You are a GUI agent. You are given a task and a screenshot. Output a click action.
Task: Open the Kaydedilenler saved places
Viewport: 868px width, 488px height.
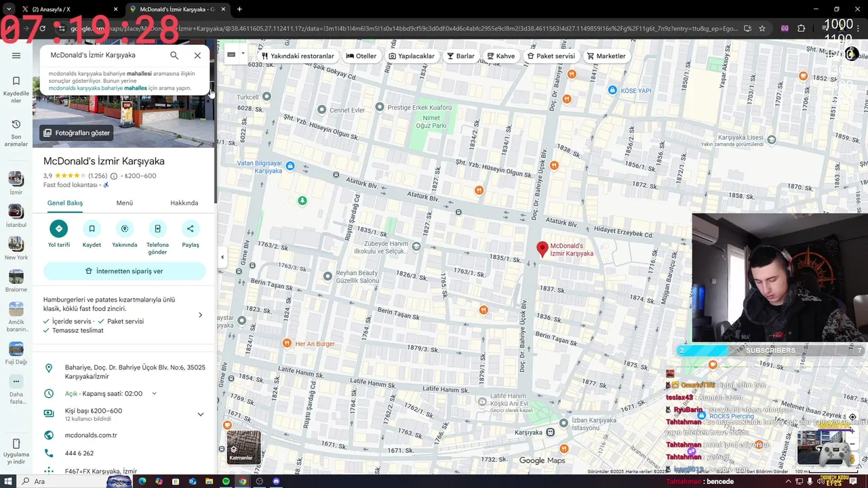(x=16, y=90)
